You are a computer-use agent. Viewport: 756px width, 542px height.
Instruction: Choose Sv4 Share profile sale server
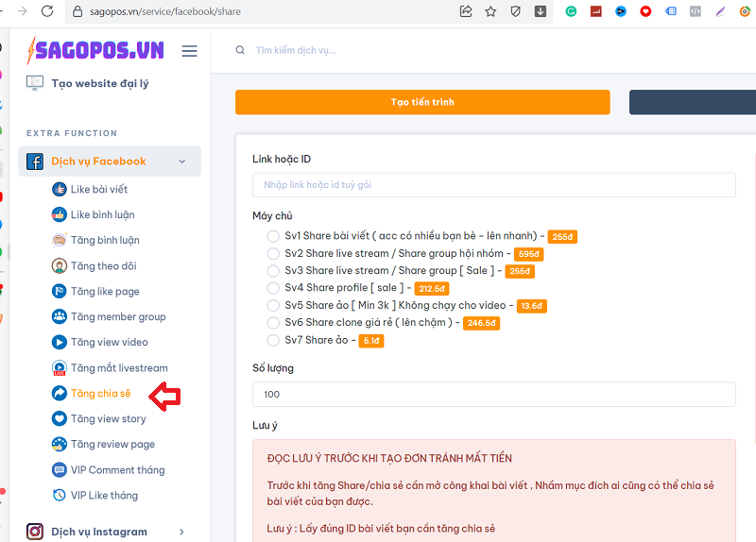(x=274, y=288)
